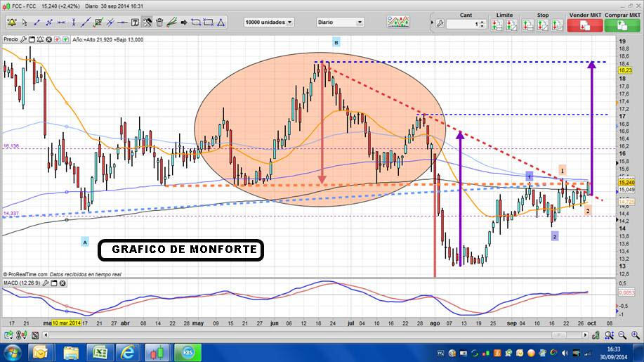This screenshot has height=362, width=644.
Task: Toggle the hammer and wrench tools button
Action: coord(147,22)
